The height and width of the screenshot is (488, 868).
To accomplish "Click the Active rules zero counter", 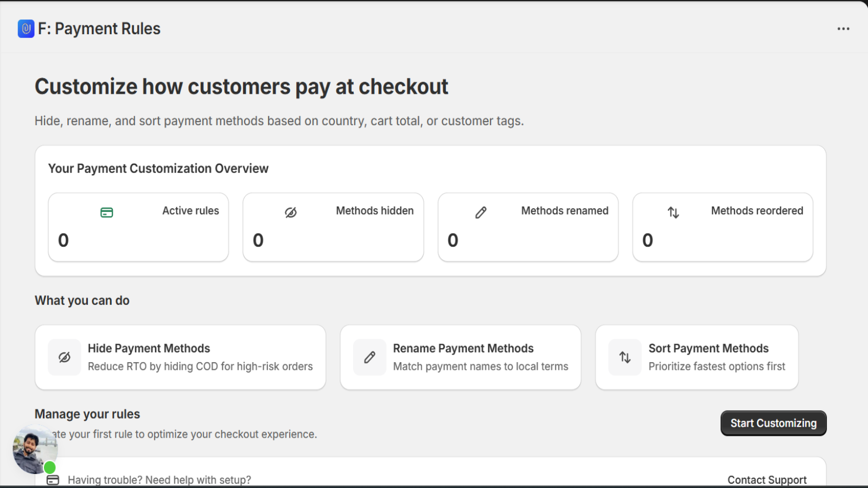I will [63, 240].
